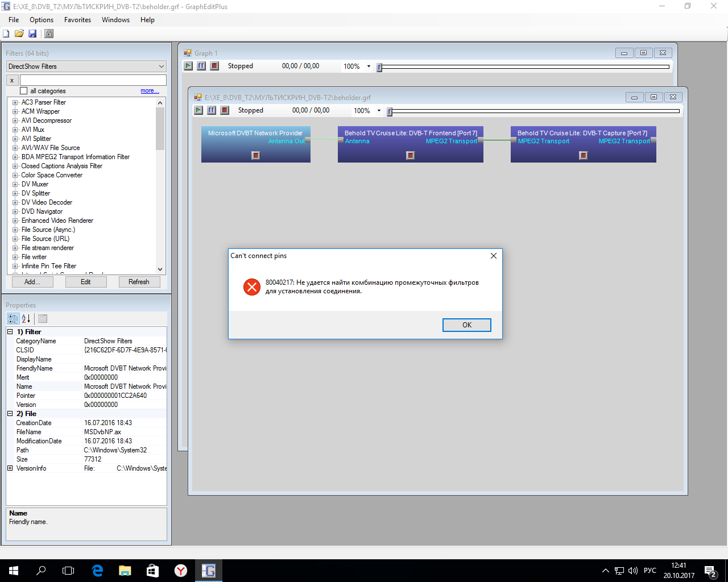
Task: Collapse the 1) Filter property group
Action: [10, 332]
